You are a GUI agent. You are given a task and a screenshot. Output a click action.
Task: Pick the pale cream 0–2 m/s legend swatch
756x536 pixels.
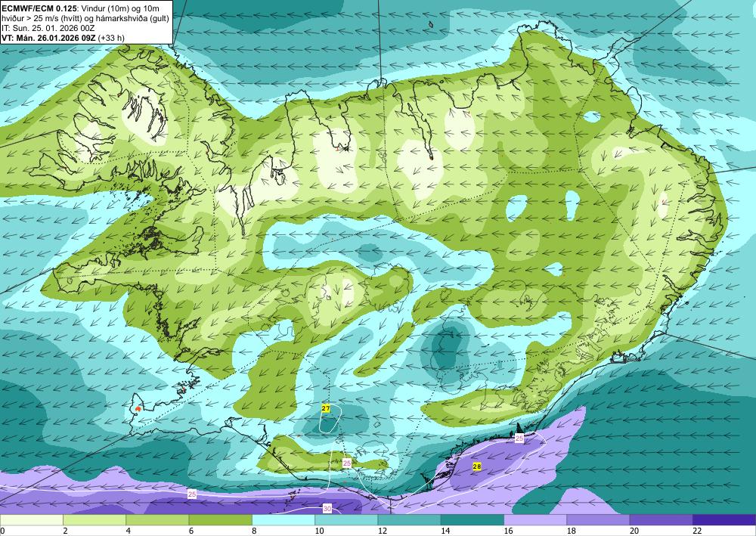pos(31,519)
